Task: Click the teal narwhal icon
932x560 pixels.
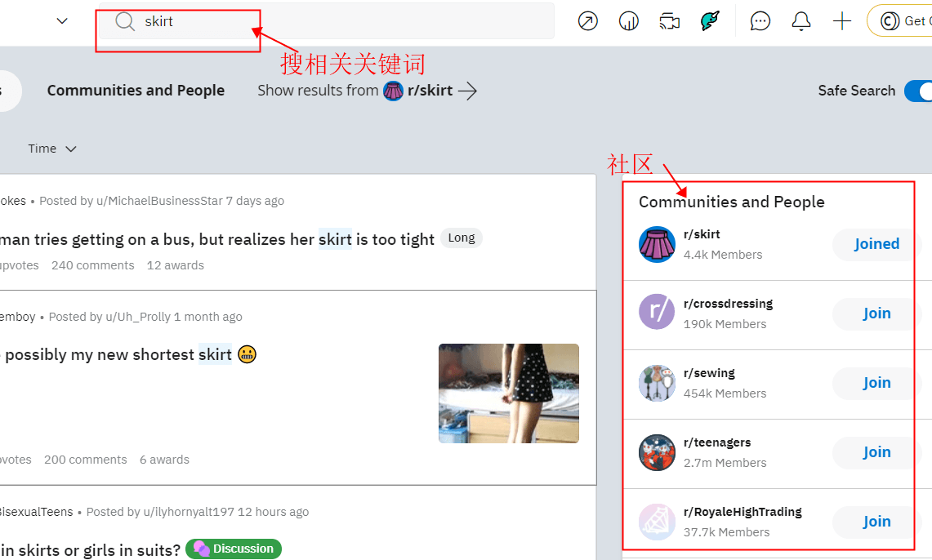Action: pos(710,21)
